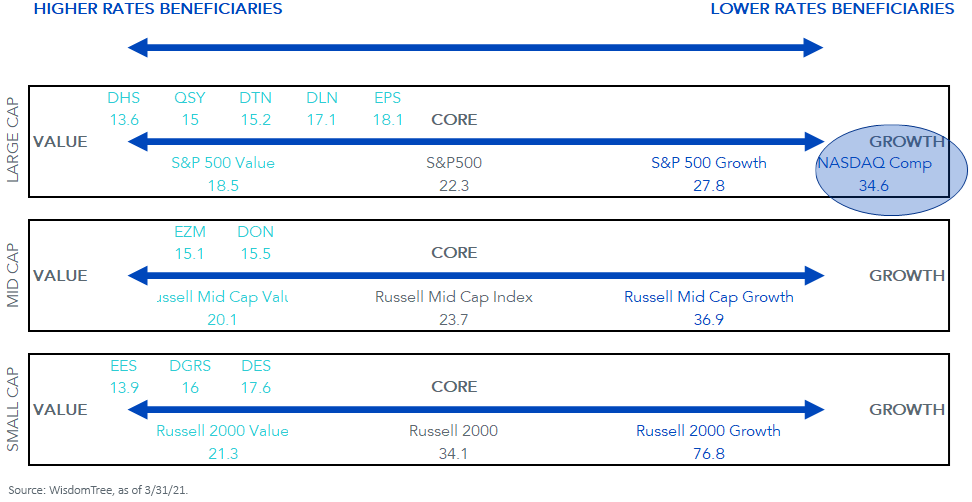Click the vertical "LARGE CAP" side label
This screenshot has width=972, height=502.
[x=12, y=140]
